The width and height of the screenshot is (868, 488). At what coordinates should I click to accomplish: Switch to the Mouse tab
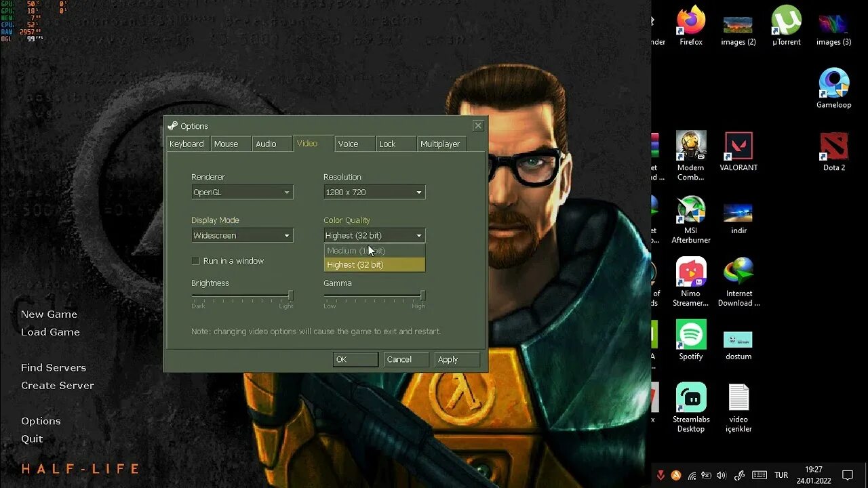[231, 144]
